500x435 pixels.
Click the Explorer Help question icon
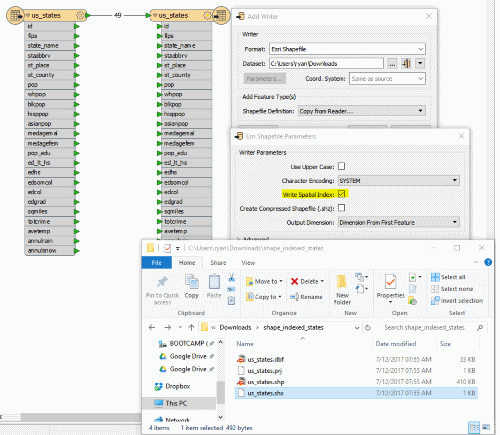[x=488, y=262]
